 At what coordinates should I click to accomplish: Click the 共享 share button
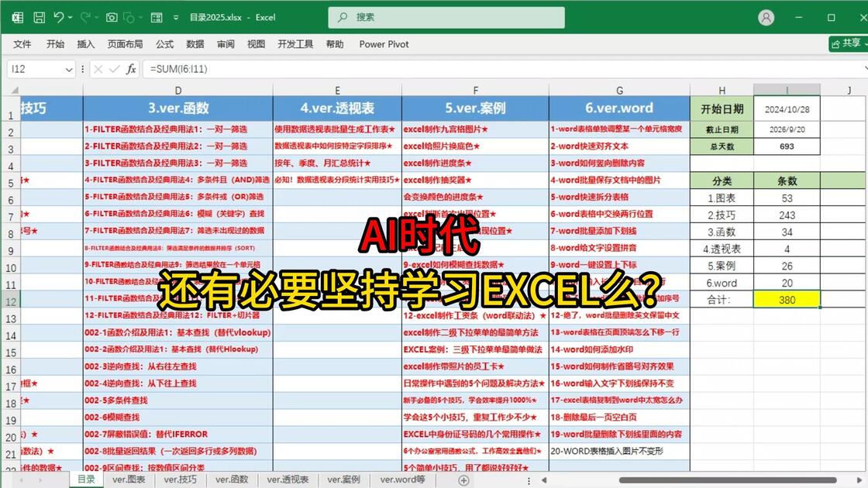pyautogui.click(x=847, y=43)
